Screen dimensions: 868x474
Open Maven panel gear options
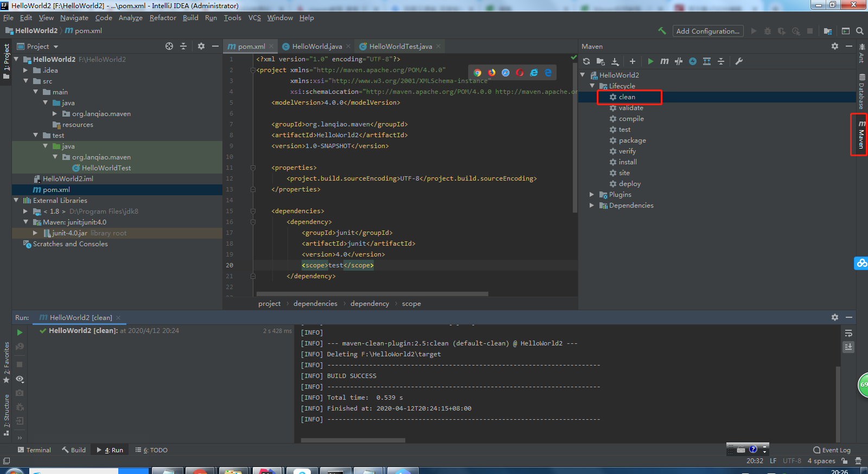(835, 46)
